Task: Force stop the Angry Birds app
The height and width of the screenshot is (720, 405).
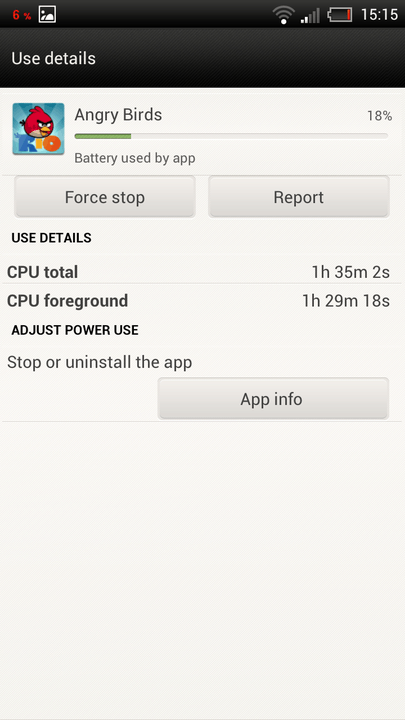Action: tap(105, 197)
